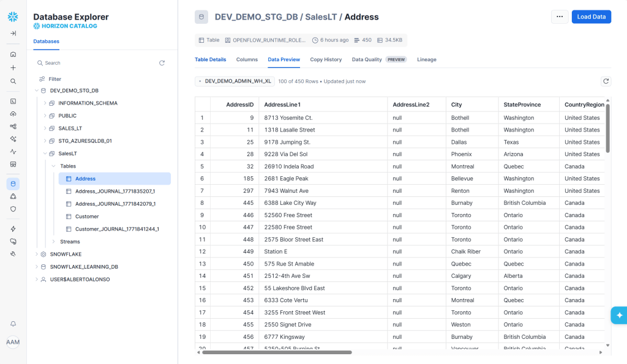Viewport: 627px width, 364px height.
Task: Collapse the SalesLT schema node
Action: (x=45, y=154)
